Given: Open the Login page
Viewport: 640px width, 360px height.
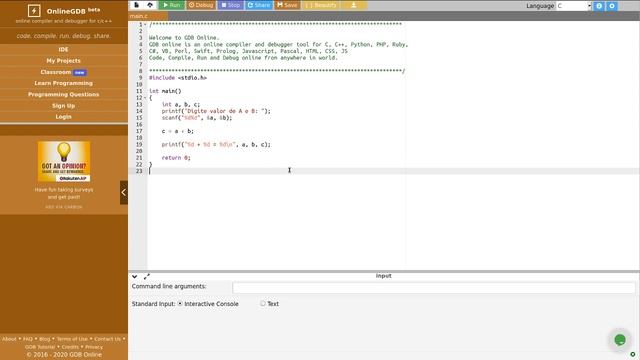Looking at the screenshot, I should [64, 117].
